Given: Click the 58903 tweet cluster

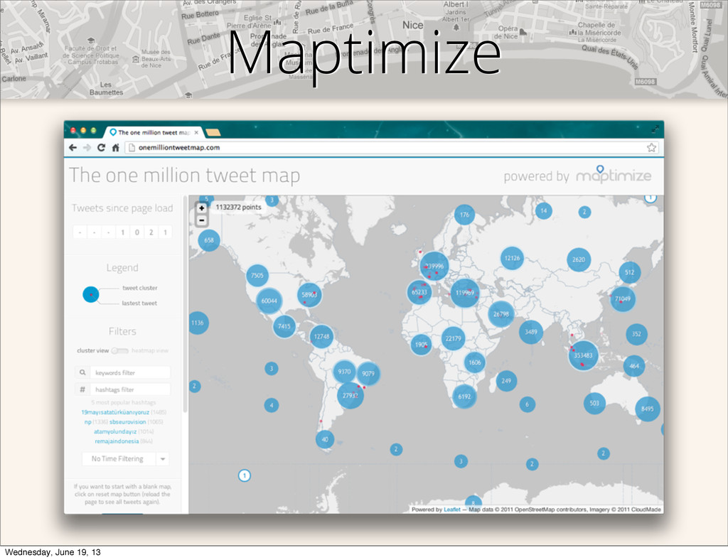Looking at the screenshot, I should click(309, 295).
